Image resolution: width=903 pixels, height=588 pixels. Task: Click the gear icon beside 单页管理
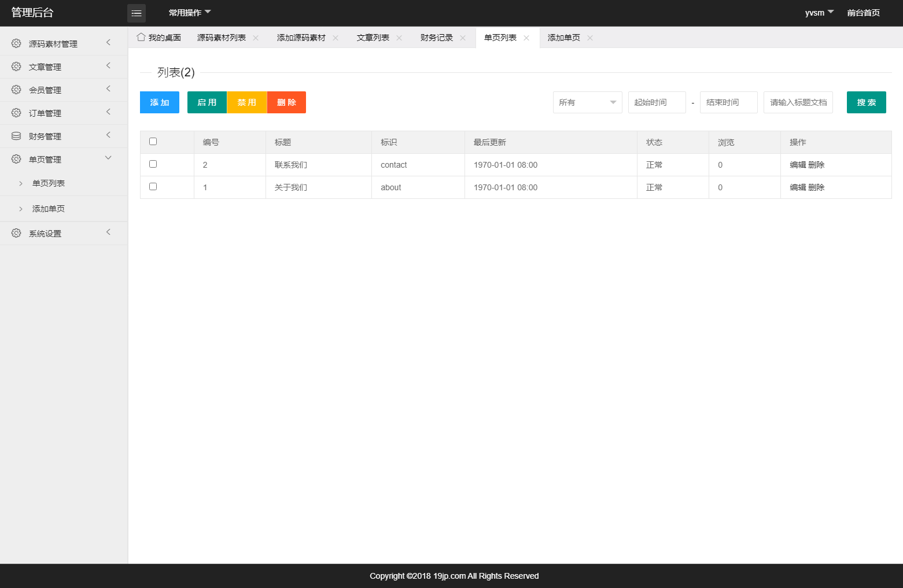click(x=16, y=159)
